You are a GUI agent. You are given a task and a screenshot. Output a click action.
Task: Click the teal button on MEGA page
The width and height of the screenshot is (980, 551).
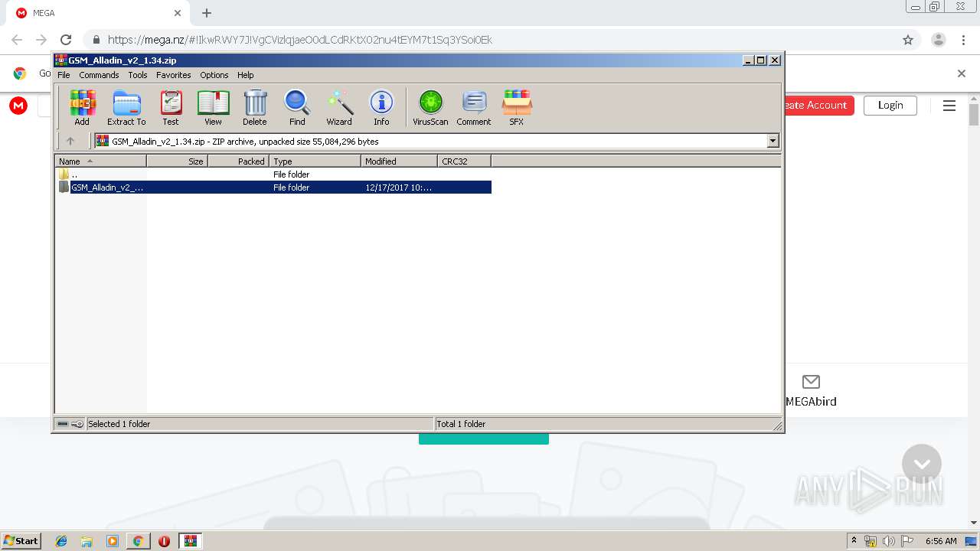[x=484, y=439]
